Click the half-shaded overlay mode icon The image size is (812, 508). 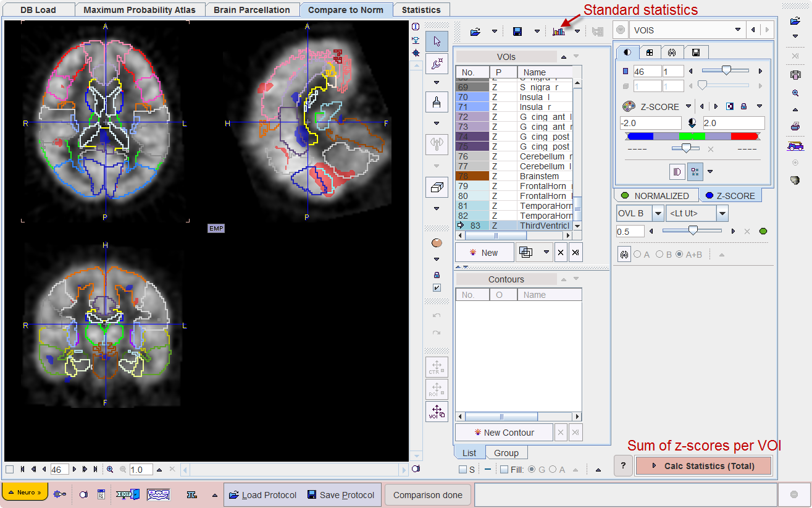[677, 171]
